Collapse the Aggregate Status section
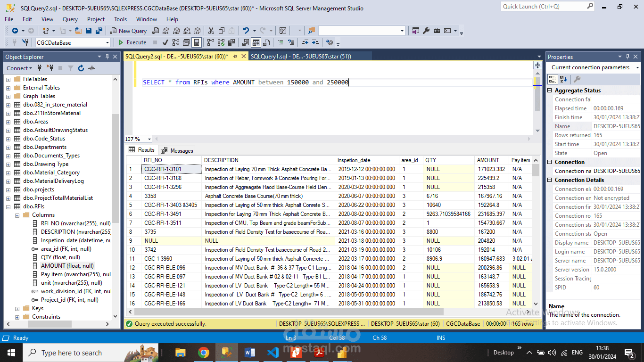 click(x=550, y=90)
